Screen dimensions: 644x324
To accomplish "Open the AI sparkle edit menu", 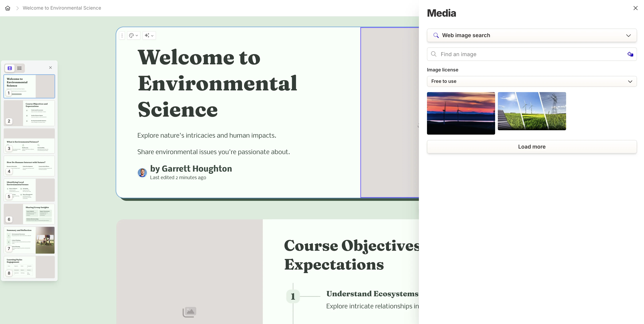I will 149,35.
